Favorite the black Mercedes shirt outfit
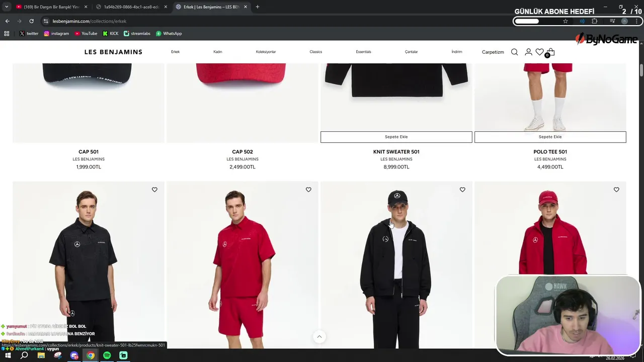The width and height of the screenshot is (644, 362). pyautogui.click(x=154, y=190)
